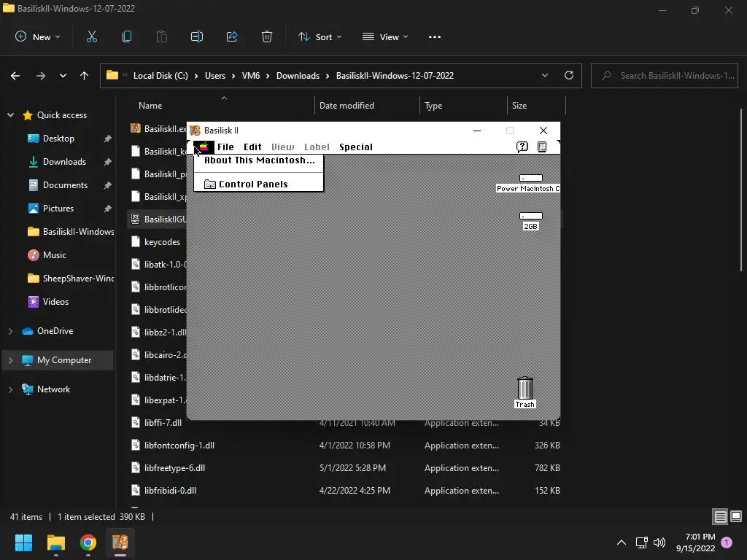Screen dimensions: 747x560
Task: Refresh the Explorer folder view
Action: click(x=569, y=75)
